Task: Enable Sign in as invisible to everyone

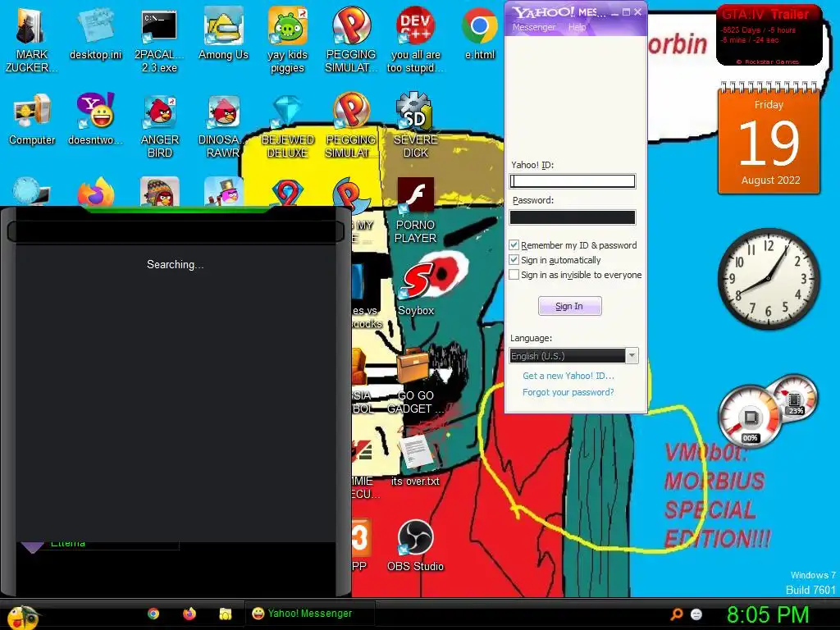Action: (x=514, y=275)
